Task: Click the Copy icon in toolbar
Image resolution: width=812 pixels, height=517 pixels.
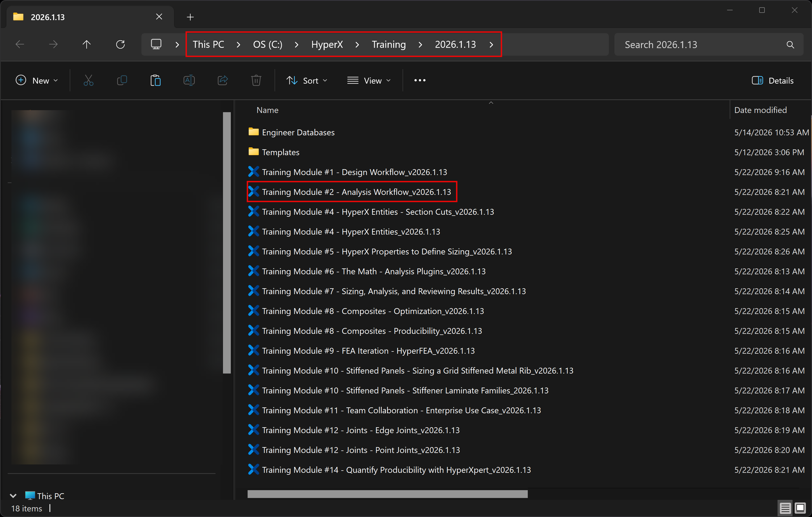Action: [x=122, y=80]
